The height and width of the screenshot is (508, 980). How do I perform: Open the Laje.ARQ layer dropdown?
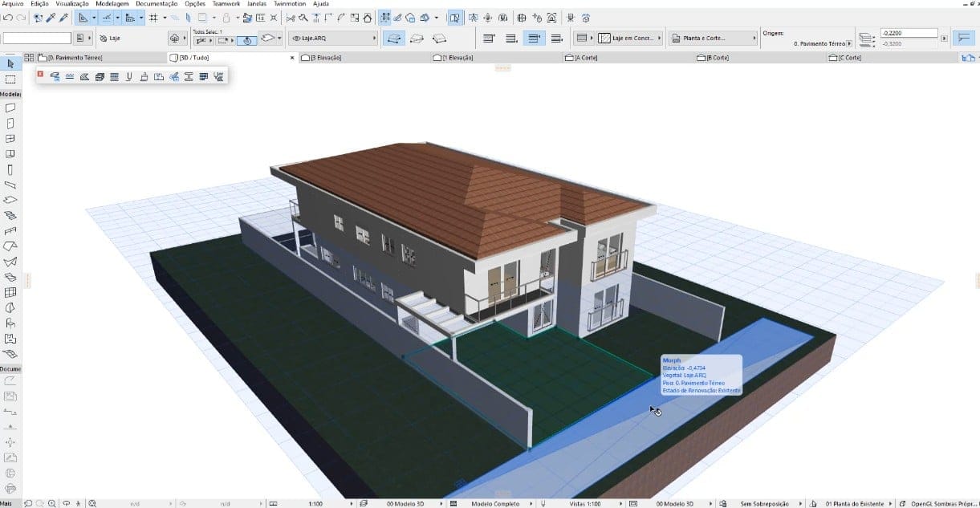(334, 38)
